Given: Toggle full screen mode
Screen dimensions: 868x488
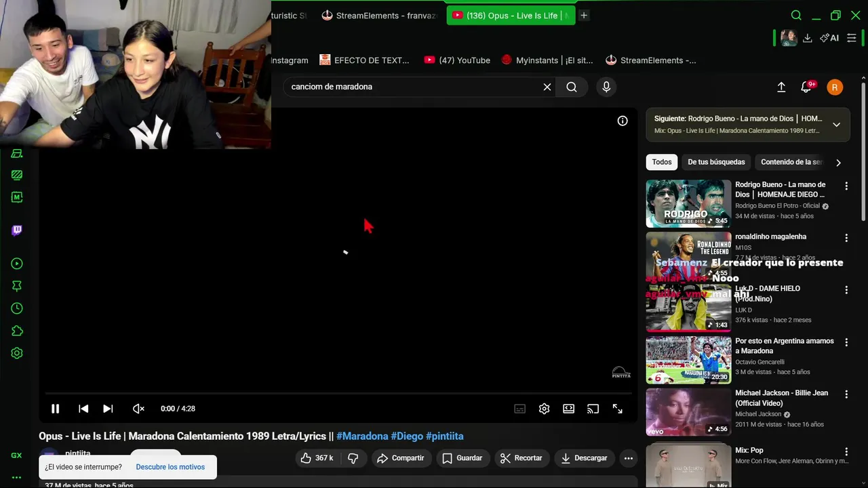Looking at the screenshot, I should point(618,409).
